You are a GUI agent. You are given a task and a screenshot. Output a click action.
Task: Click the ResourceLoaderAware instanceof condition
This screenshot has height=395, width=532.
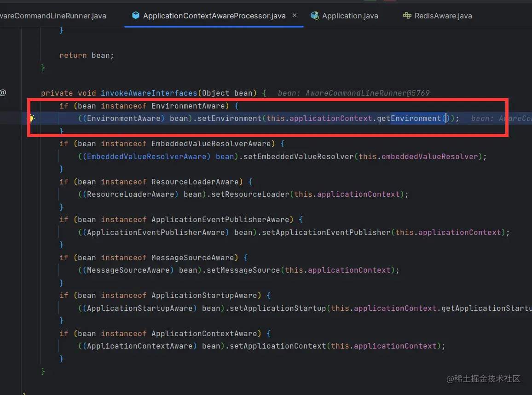coord(158,182)
